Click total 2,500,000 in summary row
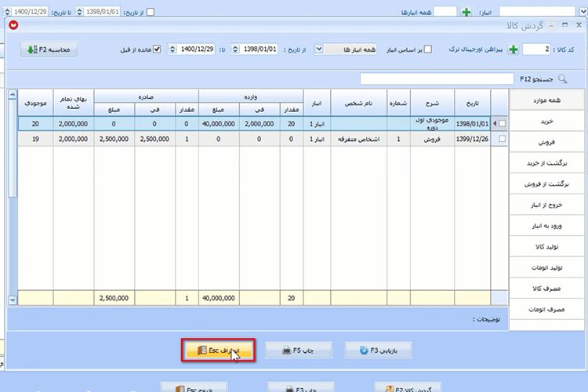The image size is (588, 392). 114,298
